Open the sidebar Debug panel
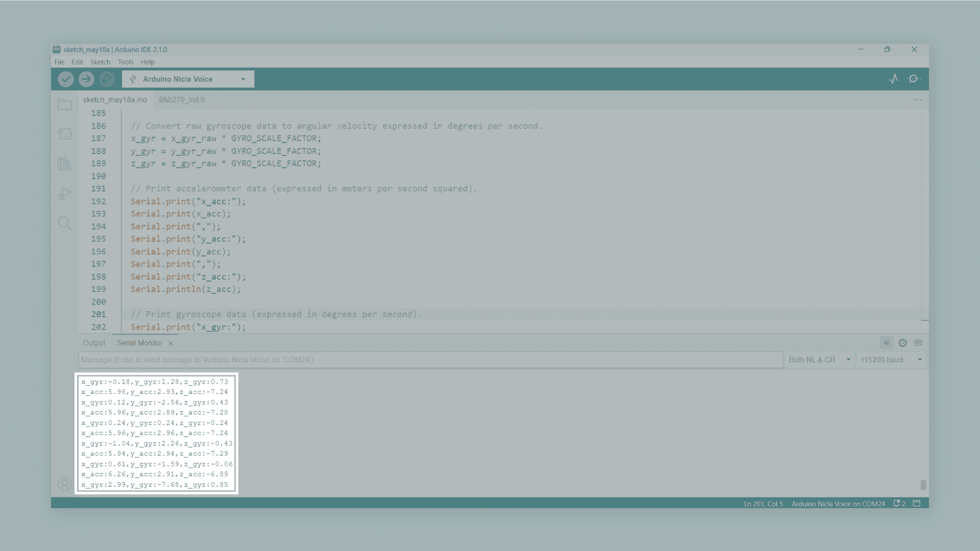Screen dimensions: 980x551 tap(64, 193)
